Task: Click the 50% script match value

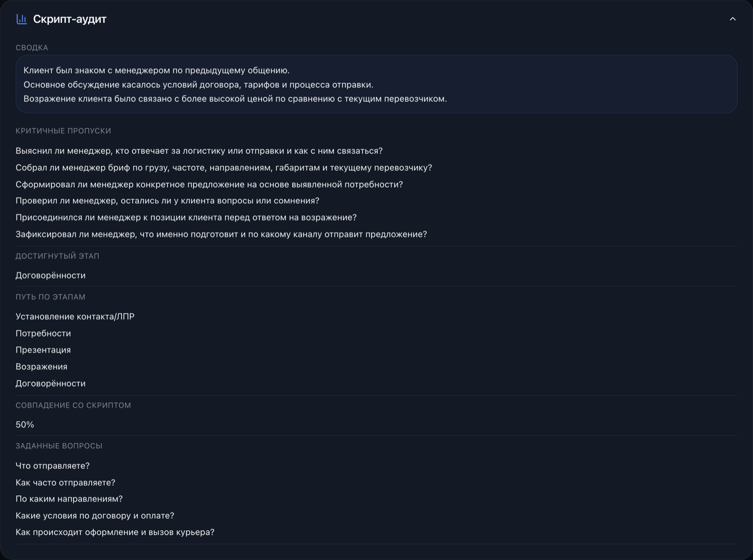Action: pos(25,424)
